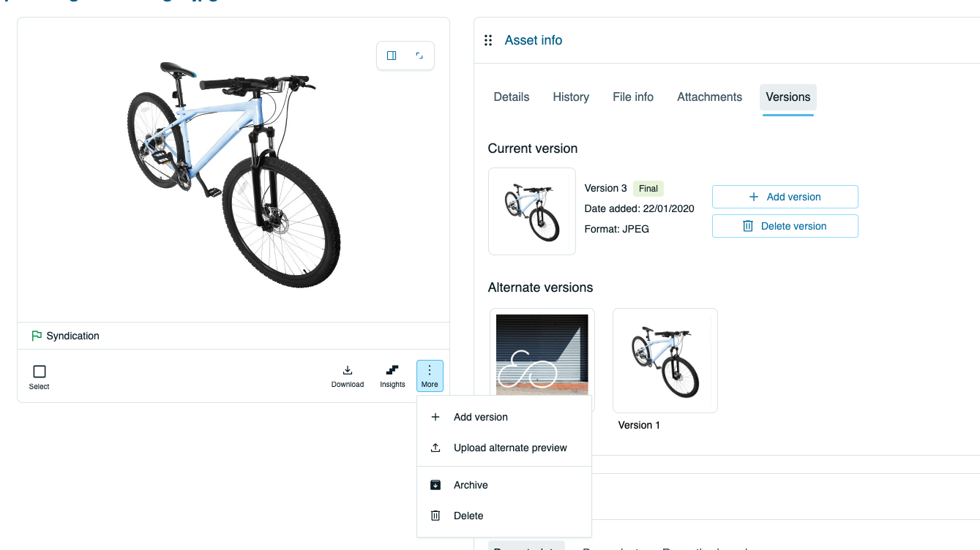Select Archive from the More menu
This screenshot has height=550, width=980.
click(504, 485)
